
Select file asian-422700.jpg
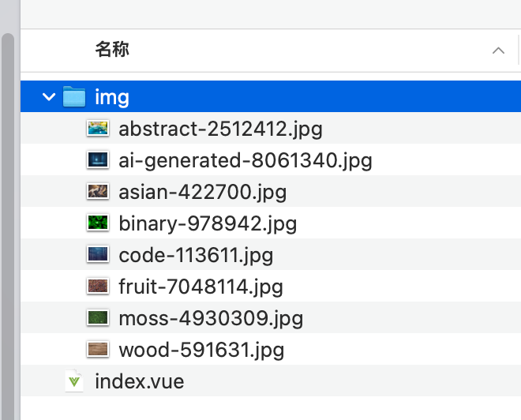click(203, 192)
